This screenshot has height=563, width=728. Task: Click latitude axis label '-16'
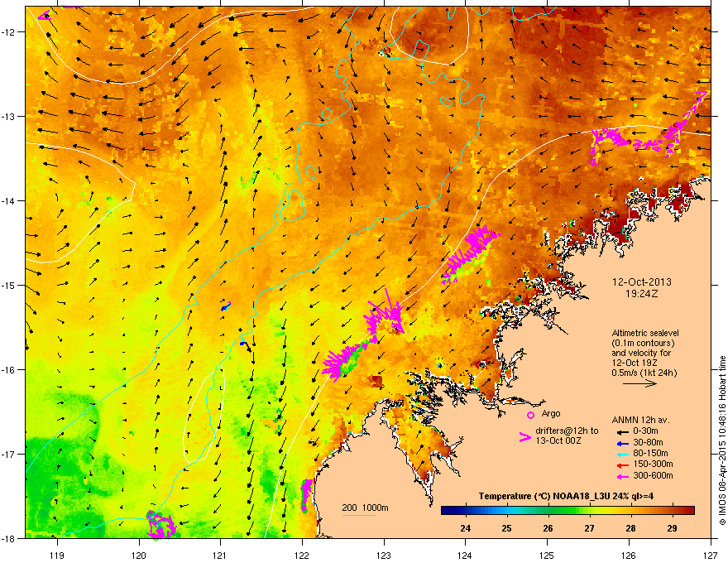click(x=8, y=370)
